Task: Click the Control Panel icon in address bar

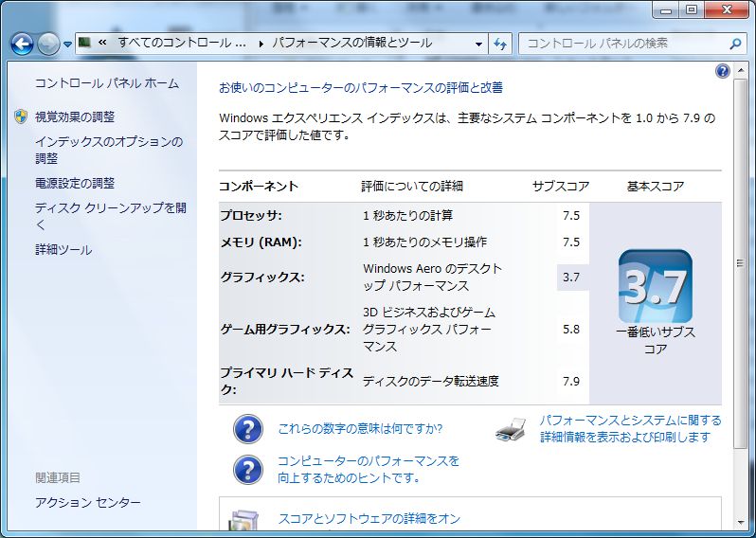Action: (85, 43)
